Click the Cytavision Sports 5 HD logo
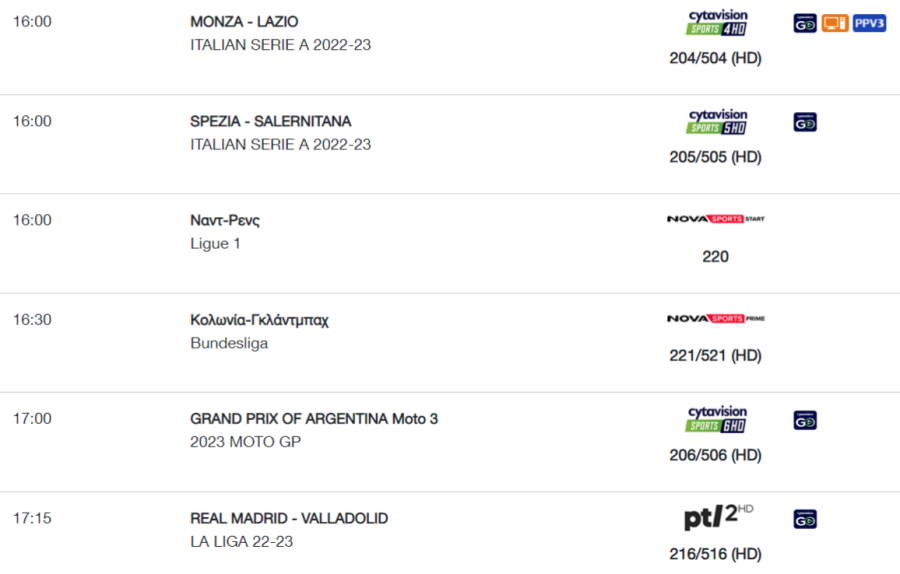The height and width of the screenshot is (574, 900). coord(717,122)
